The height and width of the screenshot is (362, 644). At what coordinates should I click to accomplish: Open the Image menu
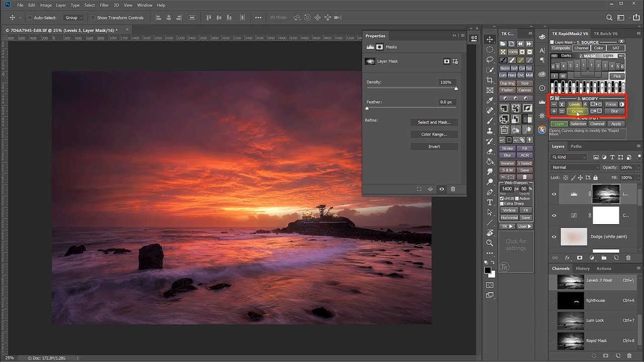point(46,5)
